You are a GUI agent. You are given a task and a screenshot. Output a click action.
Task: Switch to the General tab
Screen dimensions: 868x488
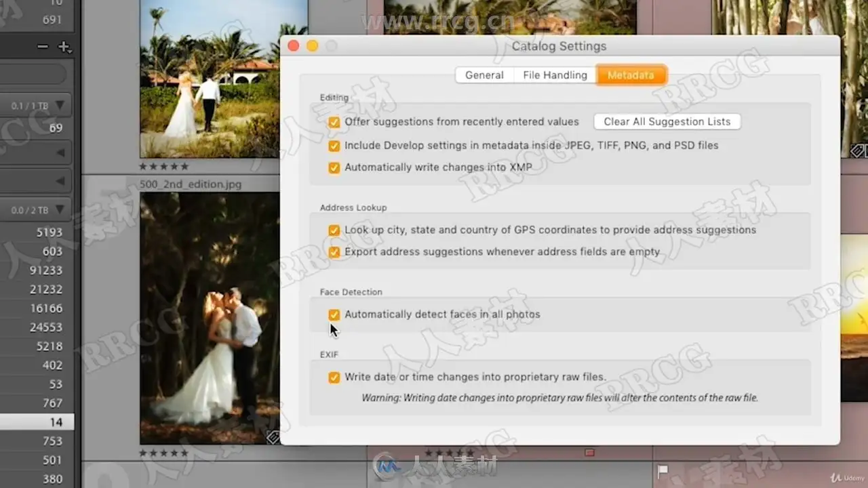click(484, 75)
